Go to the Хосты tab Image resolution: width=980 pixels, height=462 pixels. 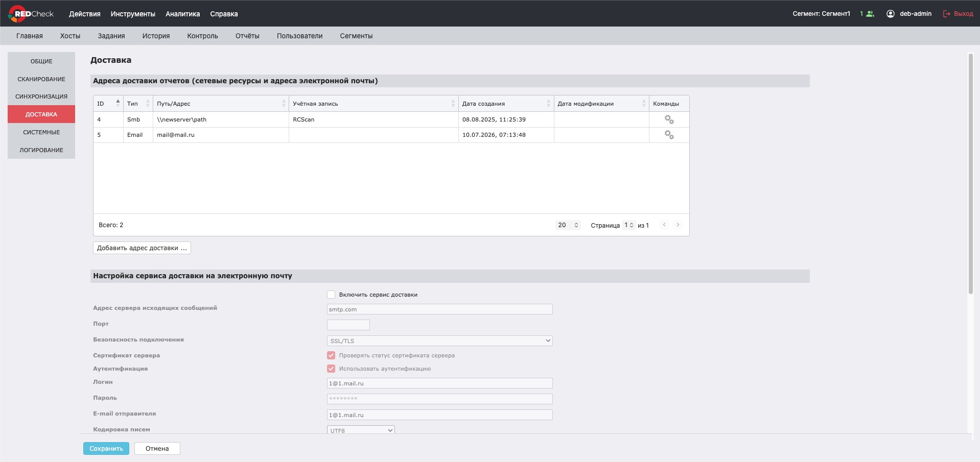click(70, 36)
